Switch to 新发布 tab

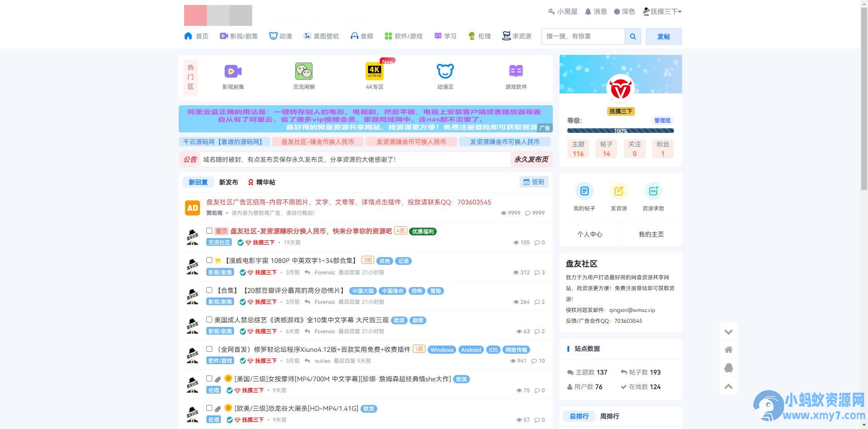coord(229,182)
